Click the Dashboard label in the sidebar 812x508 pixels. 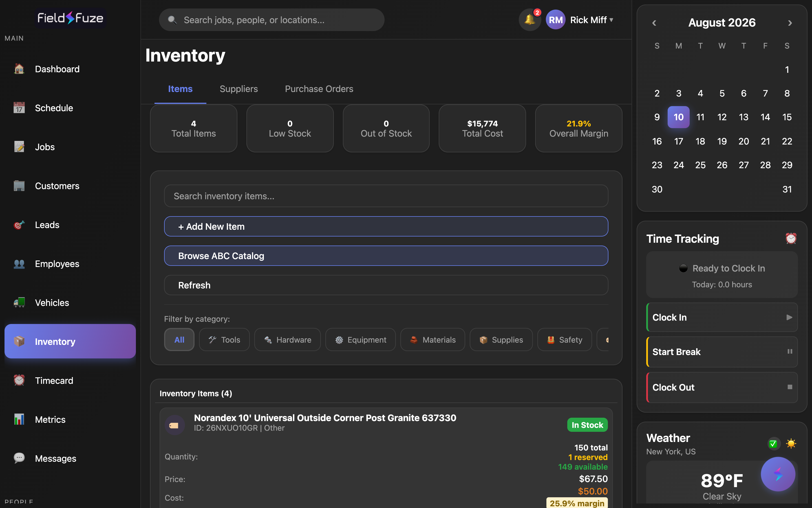[x=57, y=69]
